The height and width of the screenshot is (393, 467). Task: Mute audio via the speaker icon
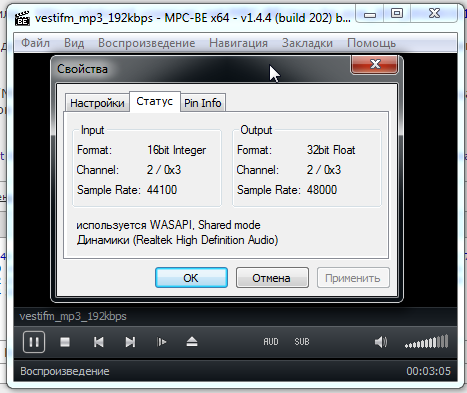(381, 342)
